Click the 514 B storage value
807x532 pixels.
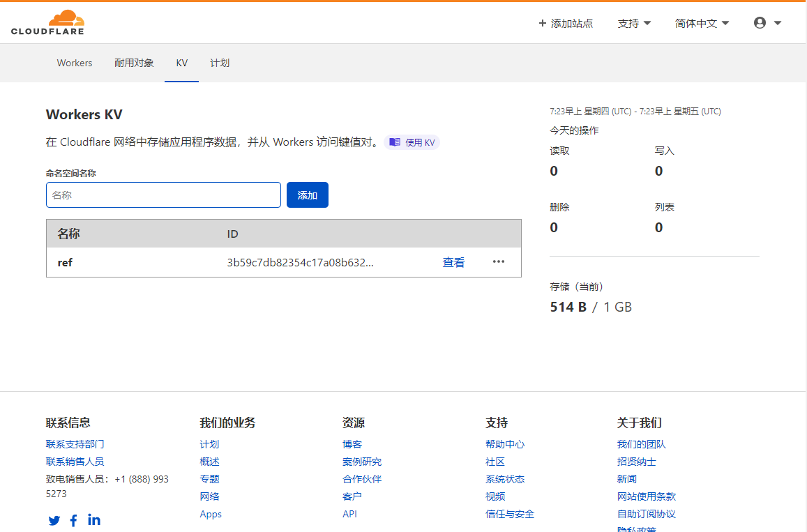[x=568, y=307]
